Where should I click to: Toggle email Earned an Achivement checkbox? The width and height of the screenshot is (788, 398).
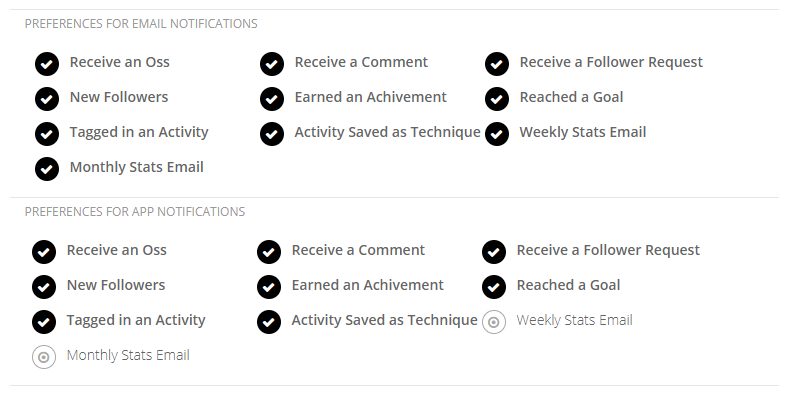point(272,99)
